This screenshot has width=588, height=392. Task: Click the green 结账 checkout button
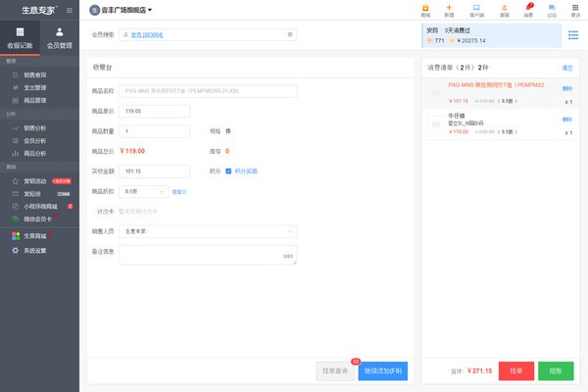555,371
